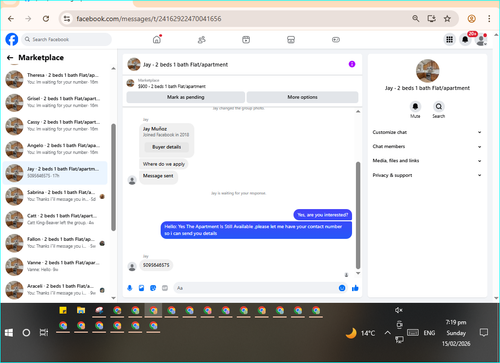Image resolution: width=500 pixels, height=363 pixels.
Task: Open the Friends icon in top navigation
Action: coord(201,40)
